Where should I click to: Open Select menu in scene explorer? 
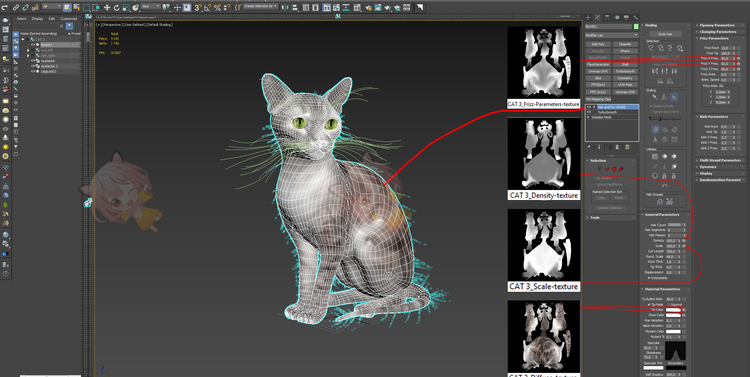(22, 19)
